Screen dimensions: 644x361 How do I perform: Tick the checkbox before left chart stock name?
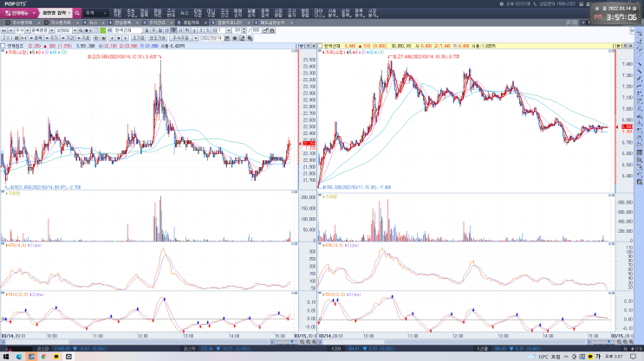click(x=3, y=46)
